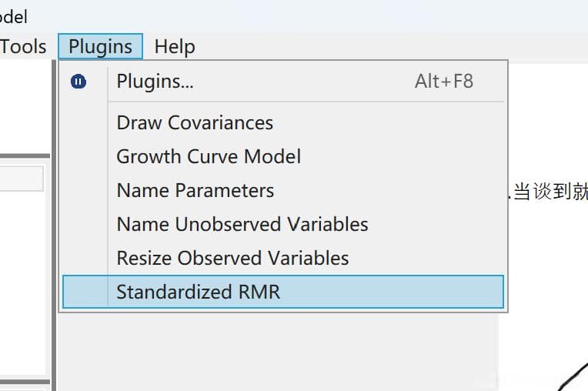
Task: Select the Chinese text on canvas
Action: coord(548,192)
